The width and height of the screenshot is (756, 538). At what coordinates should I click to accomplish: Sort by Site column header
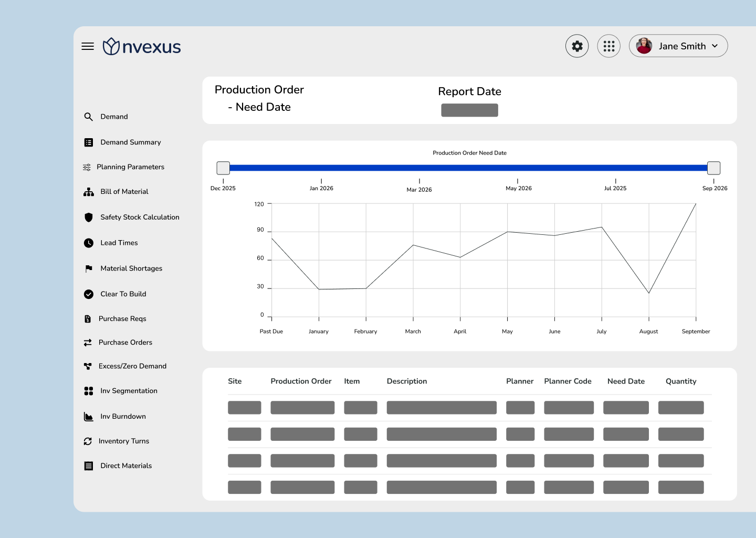point(235,381)
